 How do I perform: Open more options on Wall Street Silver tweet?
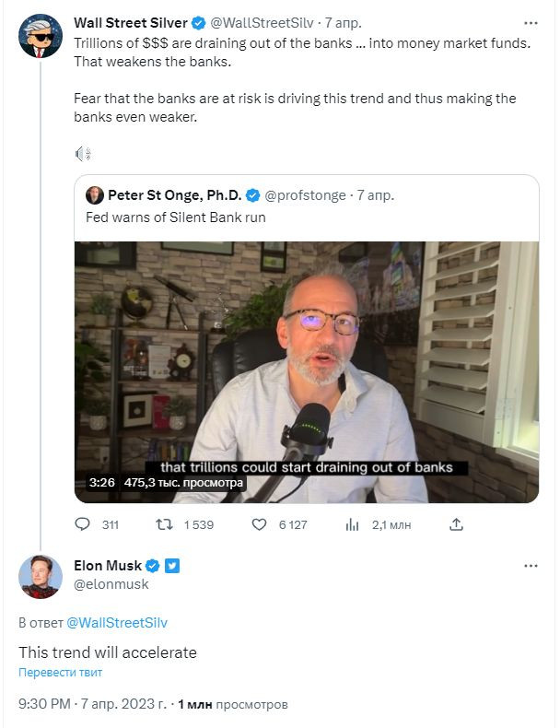click(x=530, y=23)
